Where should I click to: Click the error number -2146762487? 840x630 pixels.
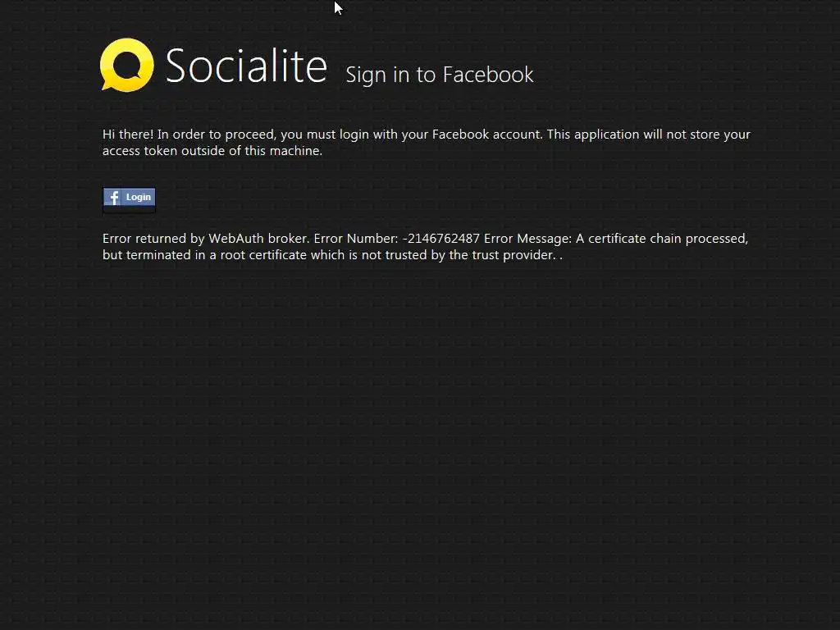point(441,239)
